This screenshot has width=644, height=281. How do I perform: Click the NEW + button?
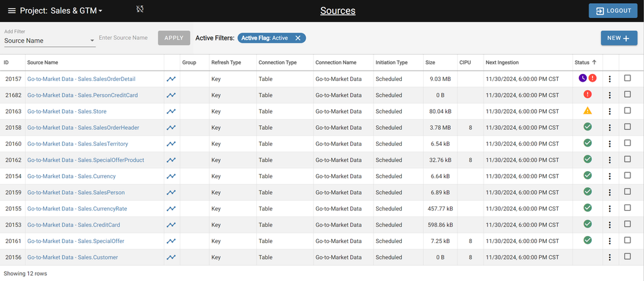click(619, 38)
